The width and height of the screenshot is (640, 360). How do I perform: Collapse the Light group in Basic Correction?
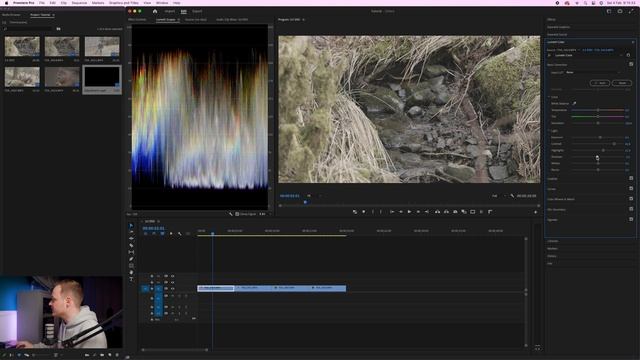coord(549,131)
